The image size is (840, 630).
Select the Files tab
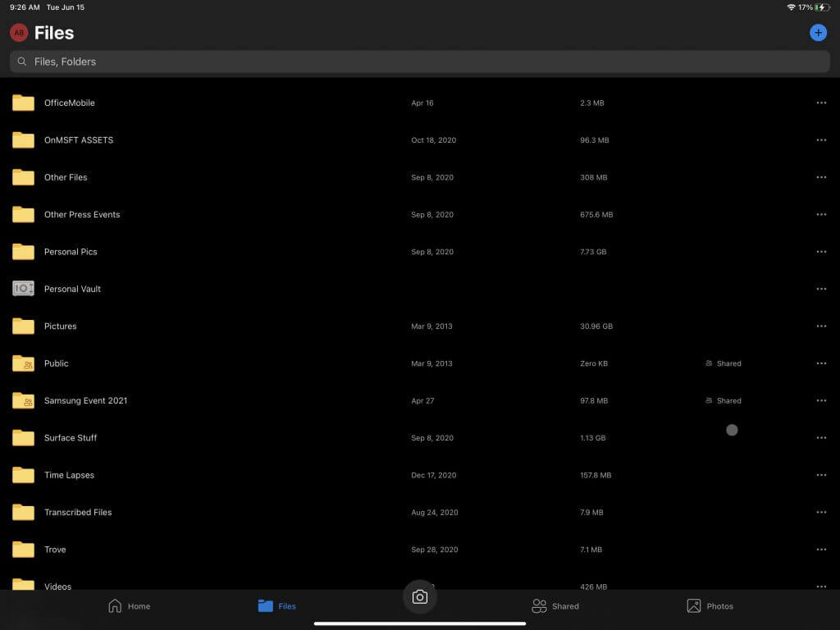276,606
